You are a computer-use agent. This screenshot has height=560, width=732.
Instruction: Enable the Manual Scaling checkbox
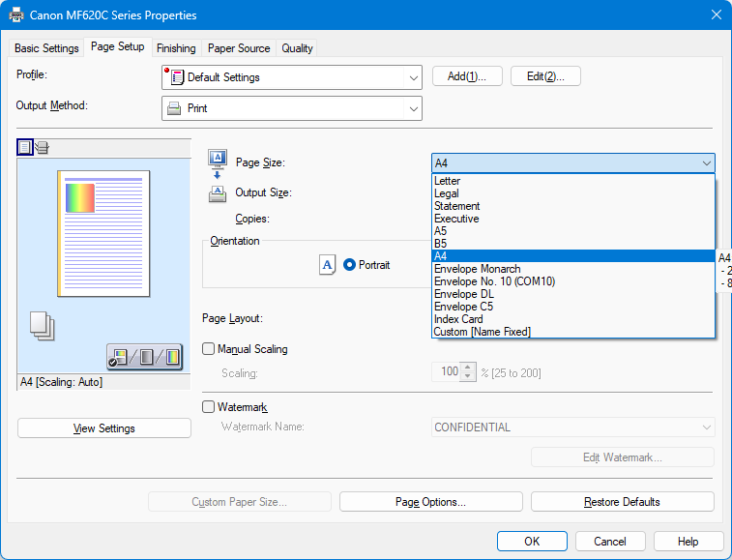pyautogui.click(x=209, y=349)
